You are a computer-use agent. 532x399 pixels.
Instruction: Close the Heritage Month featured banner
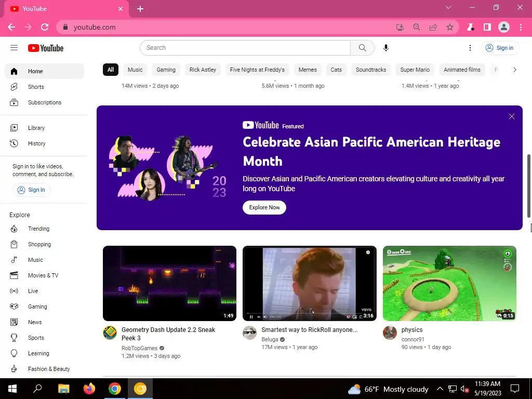[512, 117]
